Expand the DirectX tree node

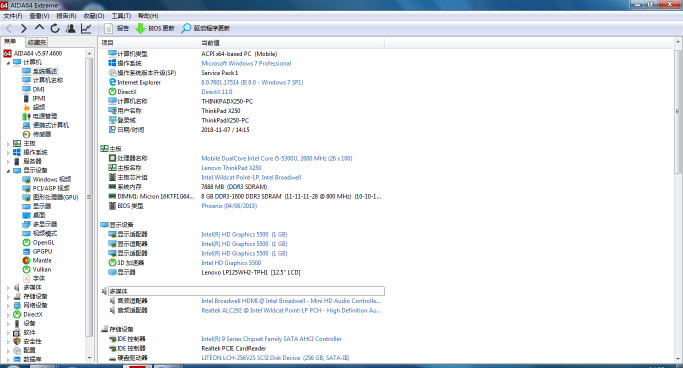tap(8, 314)
